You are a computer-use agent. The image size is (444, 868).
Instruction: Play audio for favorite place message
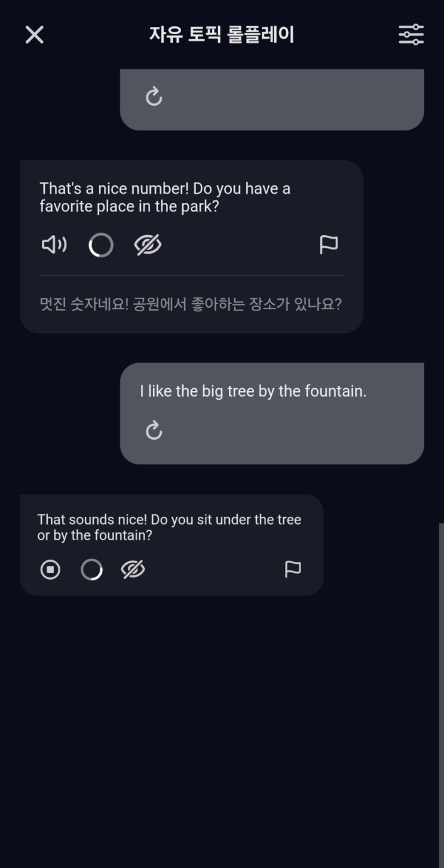(54, 245)
